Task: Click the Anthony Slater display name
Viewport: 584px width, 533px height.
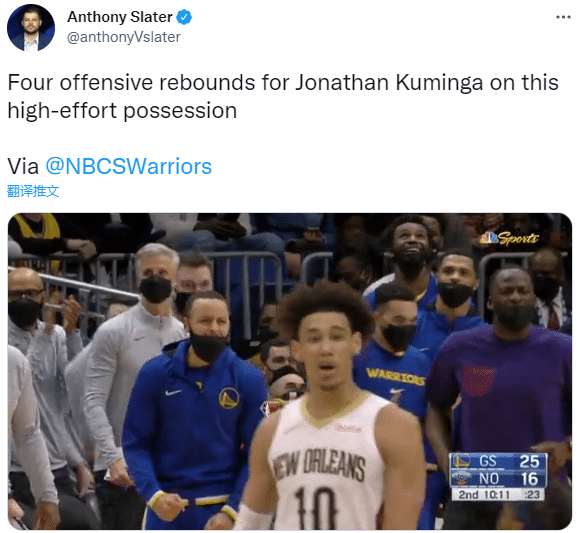Action: click(x=120, y=17)
